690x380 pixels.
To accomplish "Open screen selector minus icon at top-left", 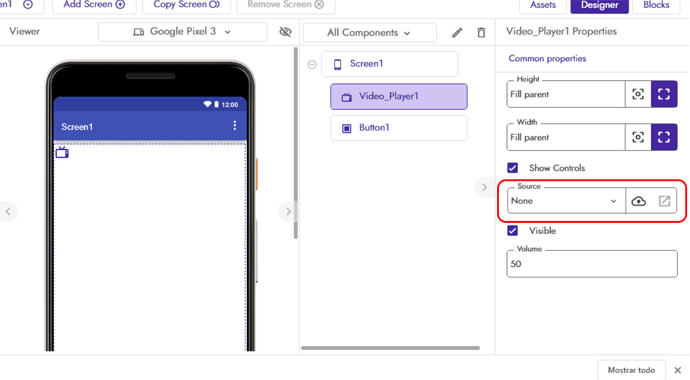I will click(28, 4).
